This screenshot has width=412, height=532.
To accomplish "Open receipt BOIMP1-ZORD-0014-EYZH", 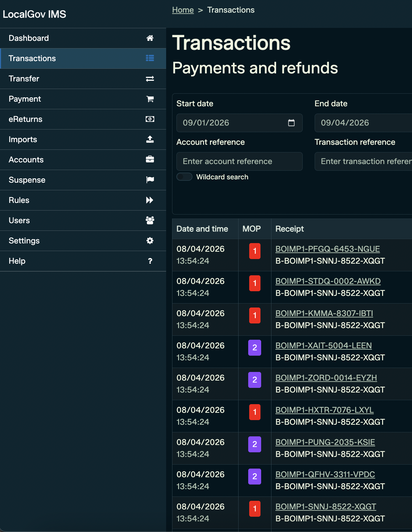I will pos(326,378).
